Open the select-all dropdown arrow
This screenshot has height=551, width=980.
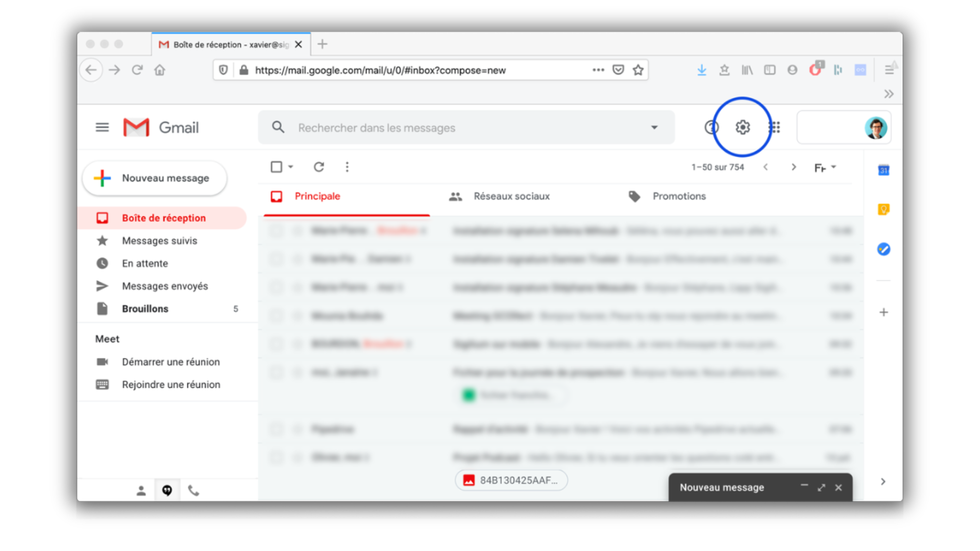(291, 167)
